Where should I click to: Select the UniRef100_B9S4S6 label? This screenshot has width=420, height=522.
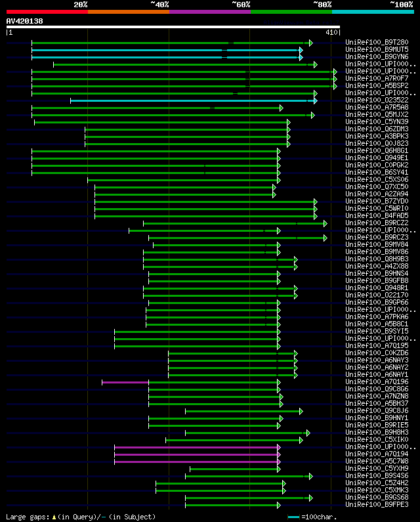377,476
